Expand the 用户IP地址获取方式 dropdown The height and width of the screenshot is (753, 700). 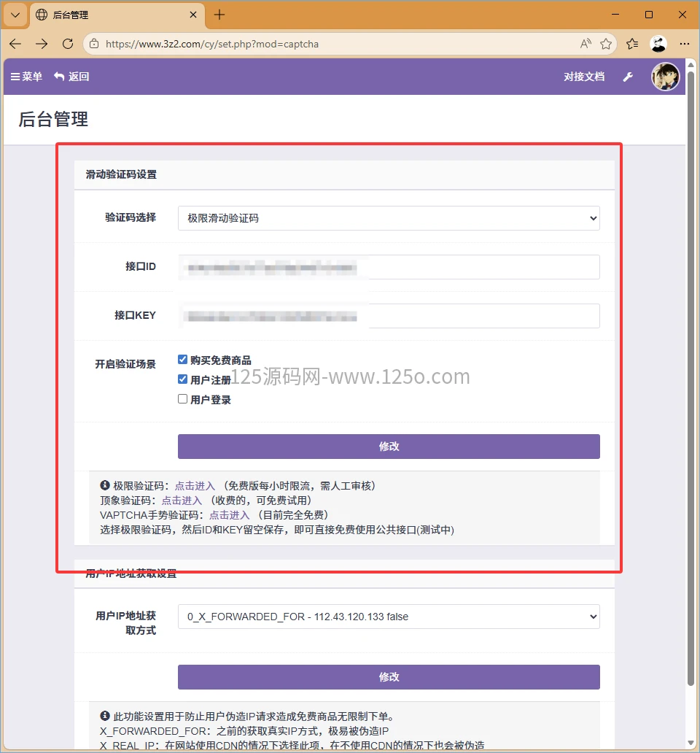coord(389,617)
